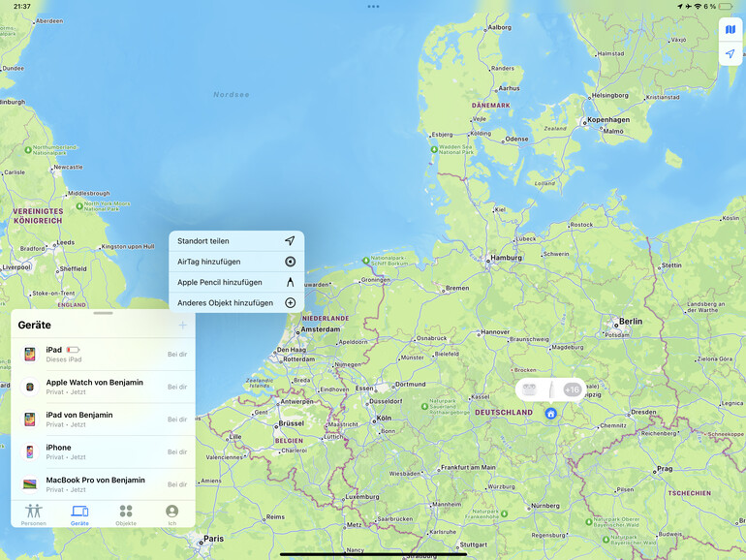The height and width of the screenshot is (560, 746).
Task: Choose Apple Pencil hinzufügen
Action: tap(236, 282)
